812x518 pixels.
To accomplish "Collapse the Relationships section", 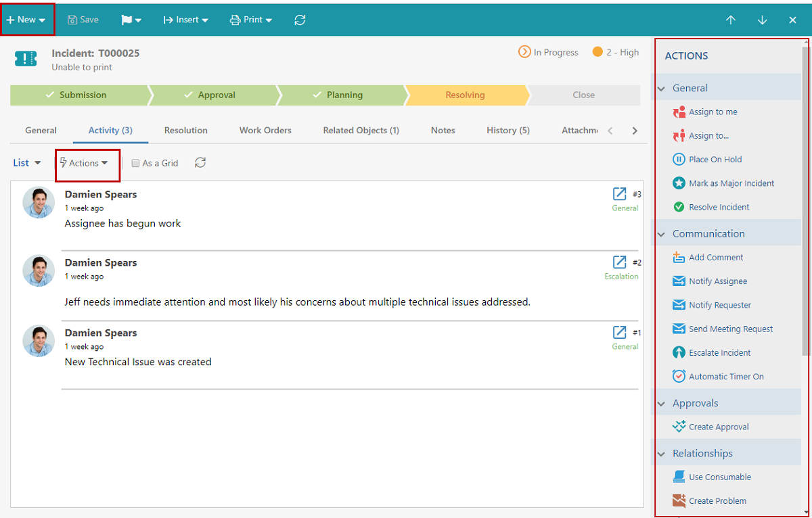I will pyautogui.click(x=661, y=453).
